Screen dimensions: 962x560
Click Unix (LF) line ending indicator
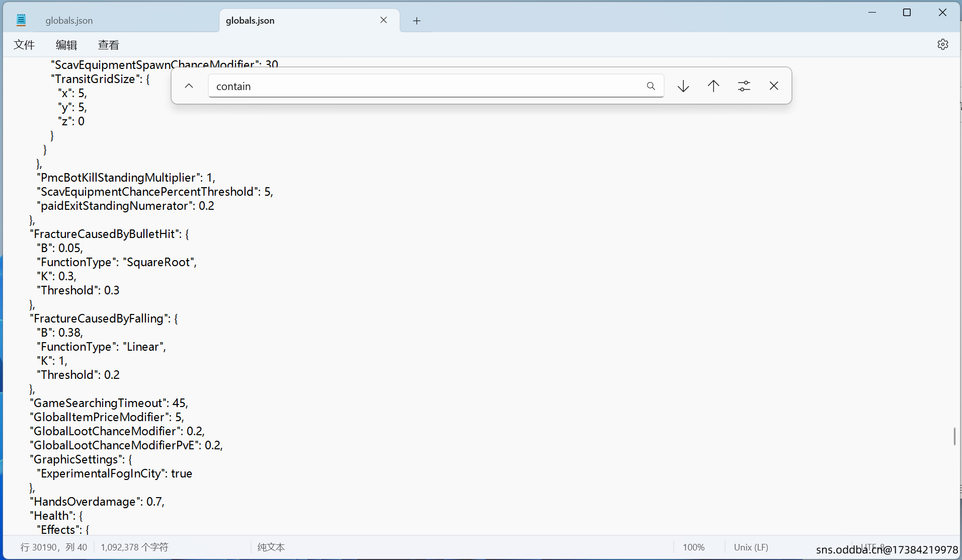pyautogui.click(x=751, y=547)
